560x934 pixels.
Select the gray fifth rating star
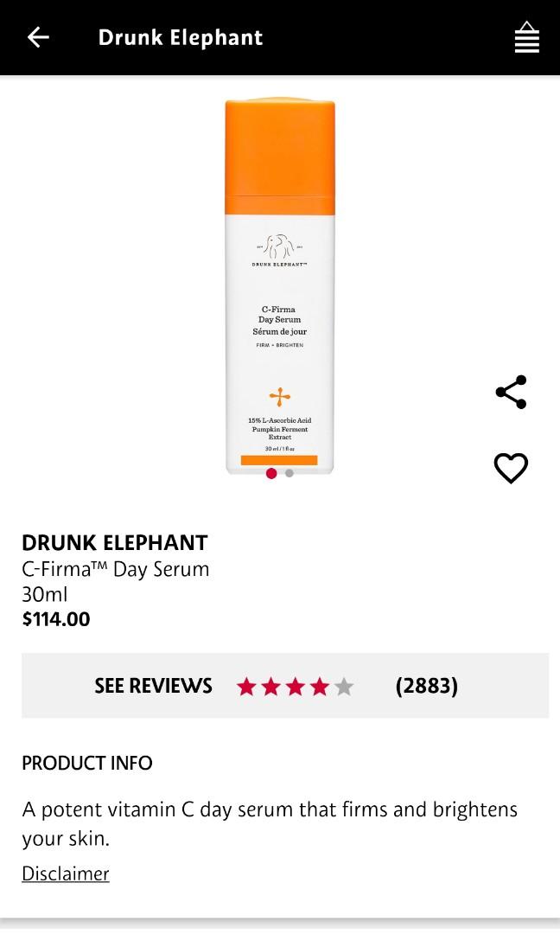point(343,685)
